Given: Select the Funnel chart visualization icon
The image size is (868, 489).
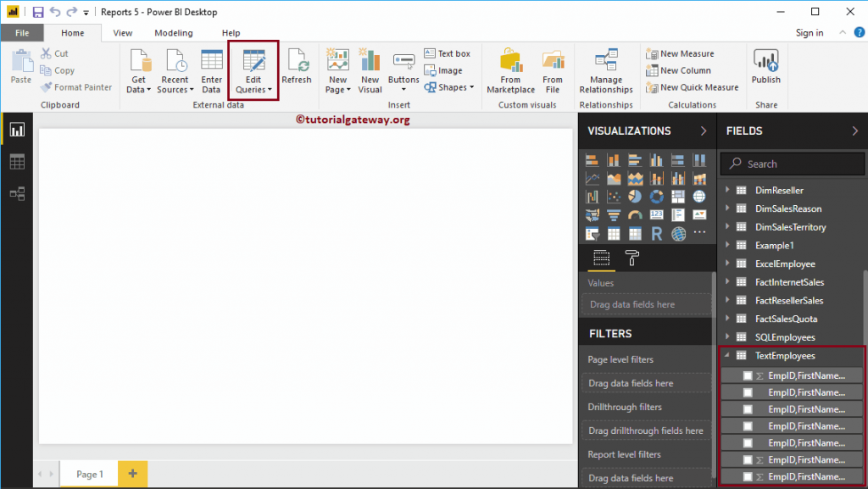Looking at the screenshot, I should (x=614, y=214).
